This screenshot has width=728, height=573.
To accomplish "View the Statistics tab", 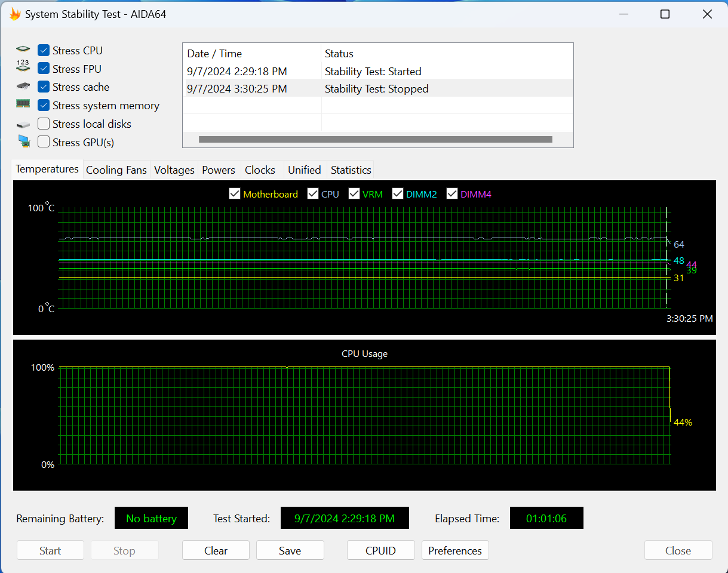I will [x=351, y=170].
